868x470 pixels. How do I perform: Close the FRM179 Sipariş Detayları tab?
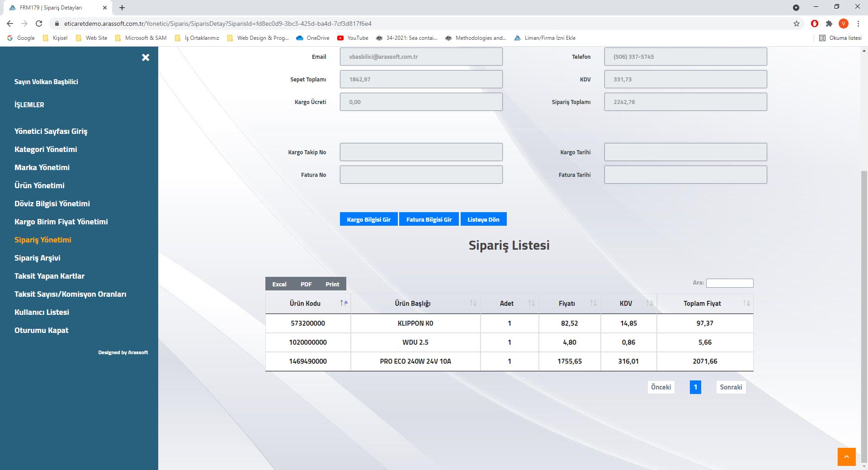pos(105,8)
